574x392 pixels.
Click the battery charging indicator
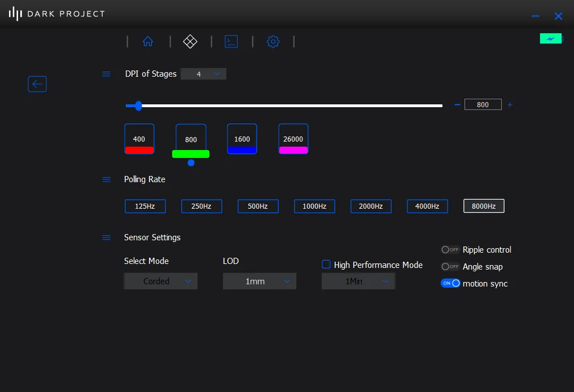click(x=551, y=38)
